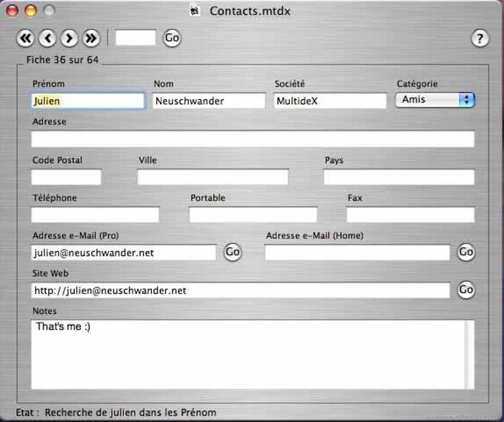This screenshot has height=422, width=504.
Task: Click the Ville input field
Action: click(x=213, y=177)
